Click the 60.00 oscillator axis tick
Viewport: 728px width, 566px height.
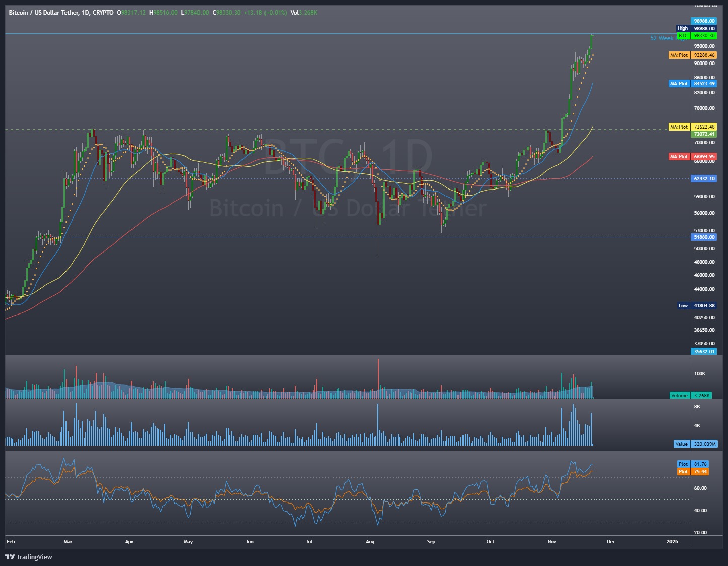pos(700,488)
